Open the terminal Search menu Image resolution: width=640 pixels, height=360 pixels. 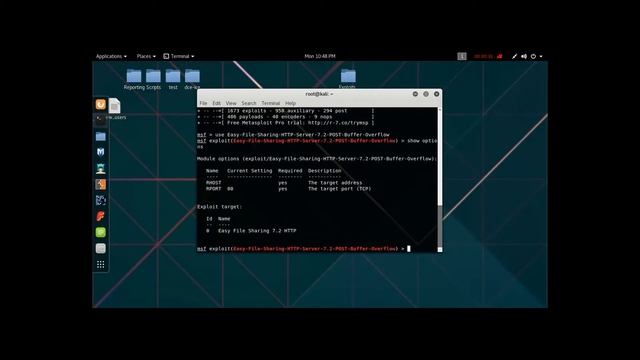coord(249,103)
